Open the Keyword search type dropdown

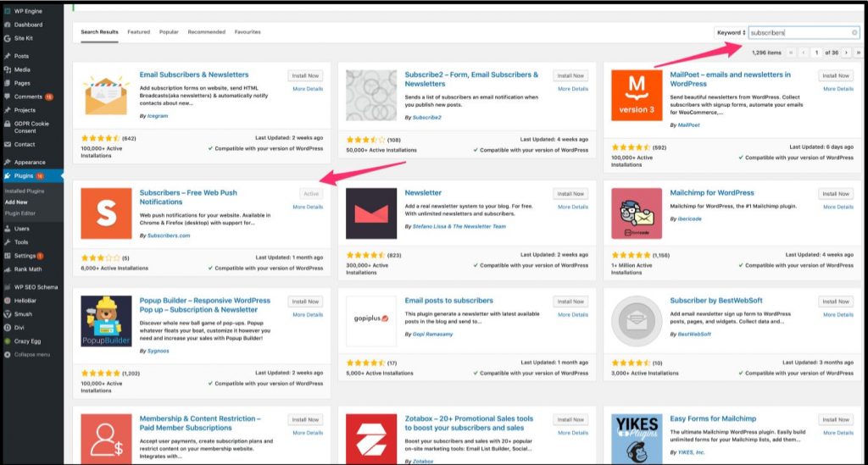pyautogui.click(x=731, y=33)
